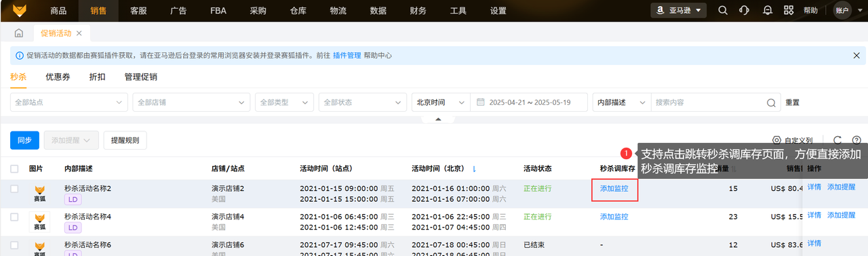The width and height of the screenshot is (868, 256).
Task: Open the 亚马逊 platform dropdown
Action: coord(679,10)
